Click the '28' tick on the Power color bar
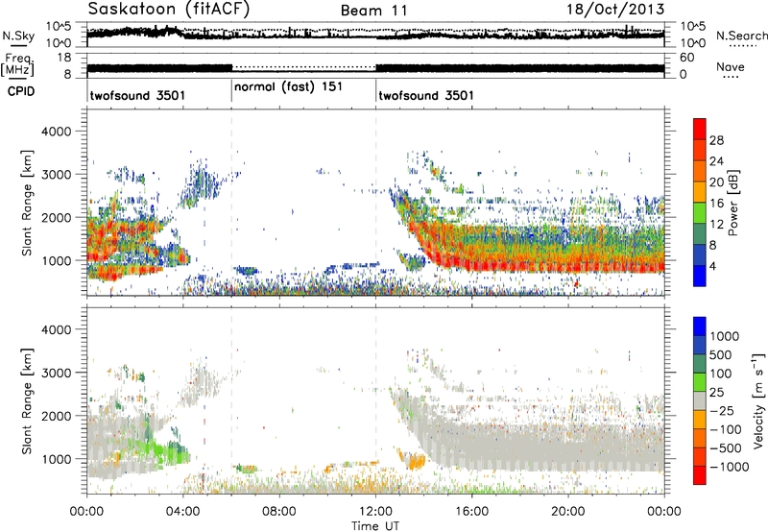Image resolution: width=768 pixels, height=532 pixels. point(716,140)
